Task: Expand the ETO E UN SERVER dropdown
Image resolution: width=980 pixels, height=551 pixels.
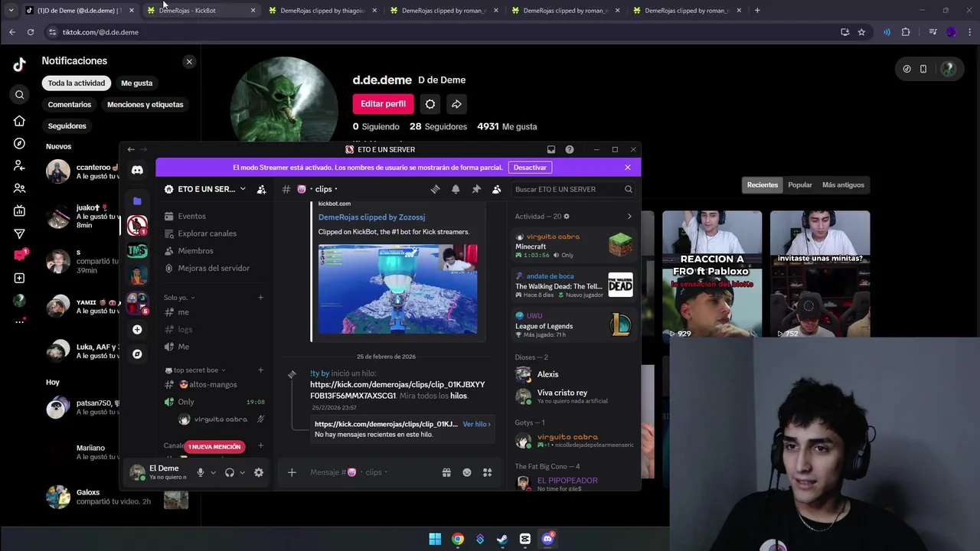Action: click(243, 189)
